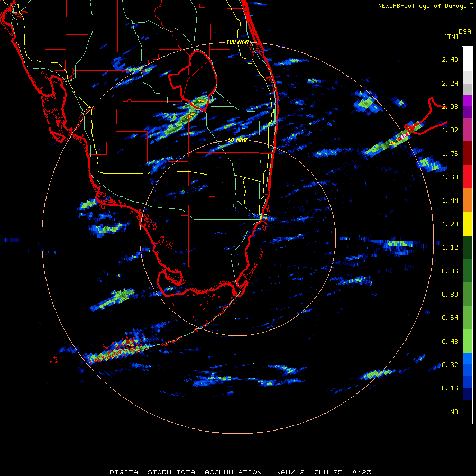Click the 2.24 legend value
The width and height of the screenshot is (476, 476).
[x=450, y=83]
